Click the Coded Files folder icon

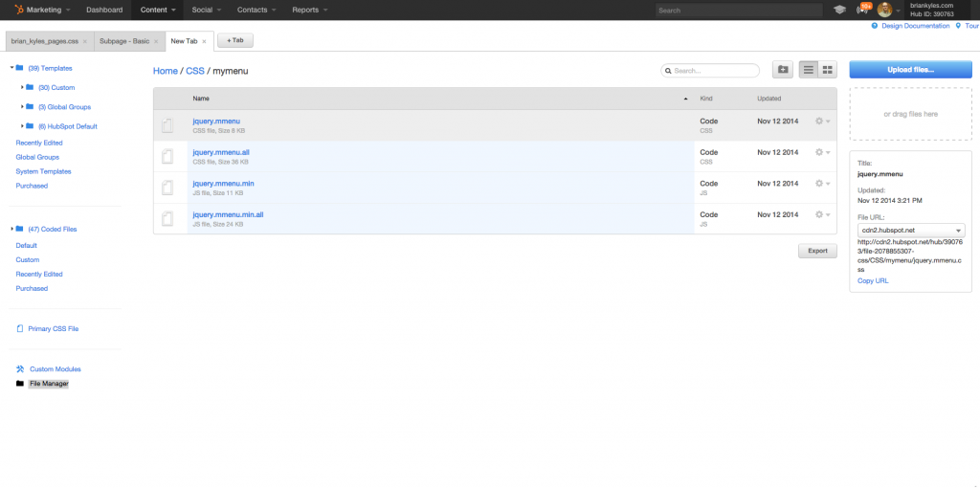coord(19,229)
